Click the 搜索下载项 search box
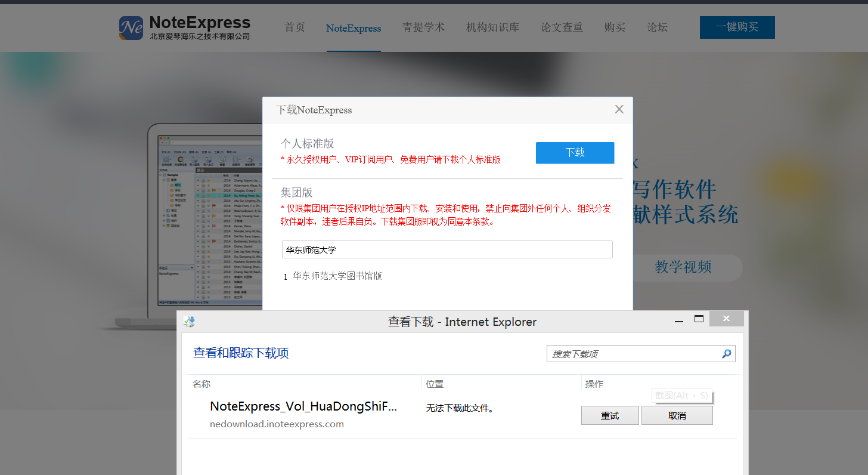868x475 pixels. tap(632, 354)
